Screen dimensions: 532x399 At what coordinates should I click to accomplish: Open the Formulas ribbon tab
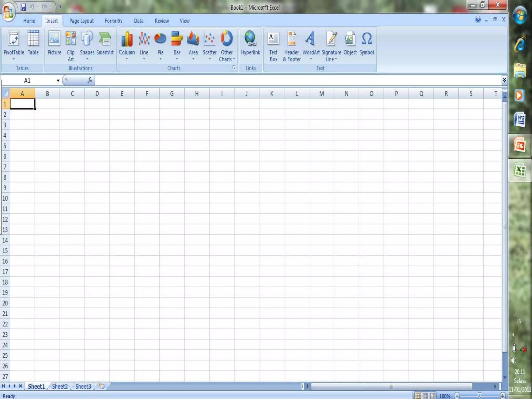tap(113, 21)
